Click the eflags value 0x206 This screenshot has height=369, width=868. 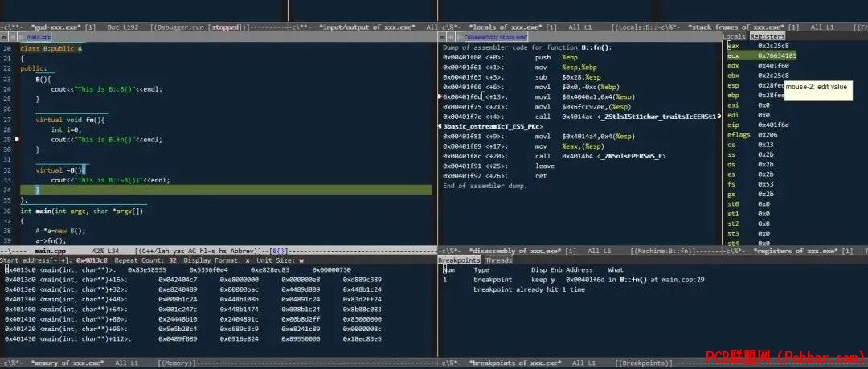768,135
